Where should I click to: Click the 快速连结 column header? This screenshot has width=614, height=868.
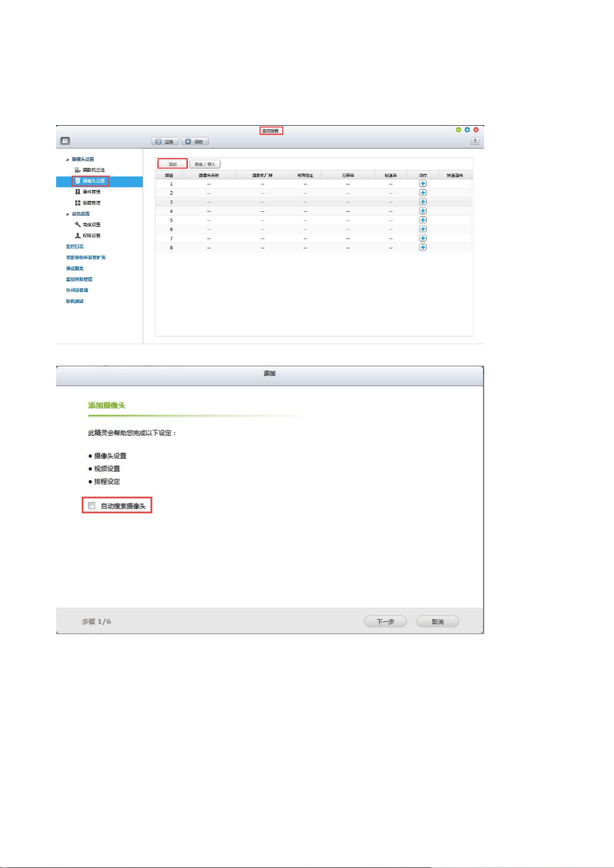455,176
